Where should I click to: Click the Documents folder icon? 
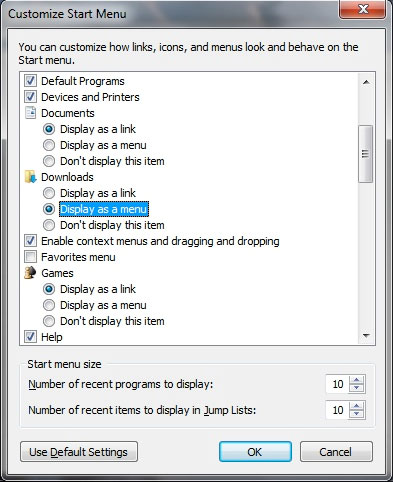[x=30, y=113]
